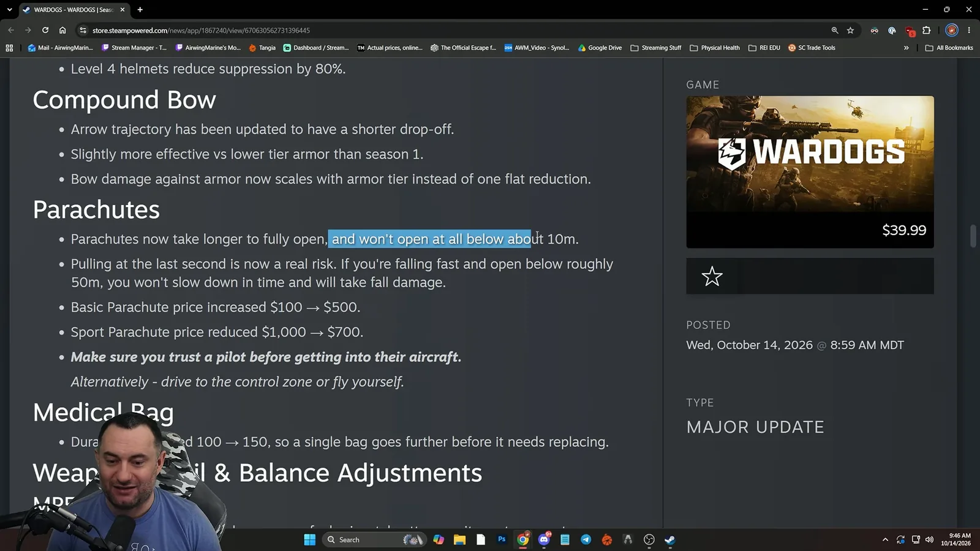The image size is (980, 551).
Task: Go to the browser home page
Action: click(62, 30)
